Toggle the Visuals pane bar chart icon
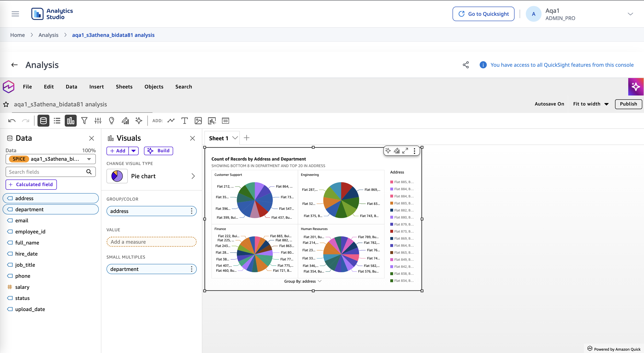This screenshot has height=353, width=644. pyautogui.click(x=70, y=121)
